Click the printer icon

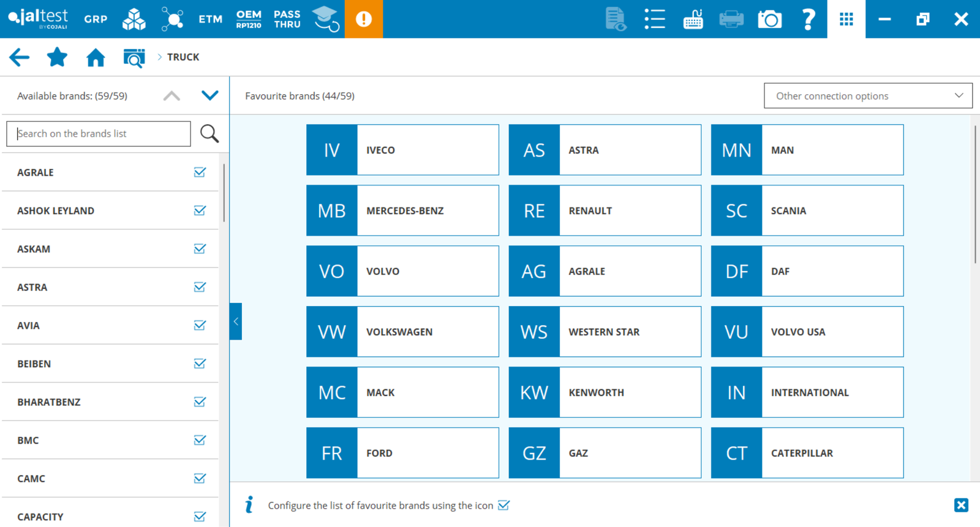(731, 19)
